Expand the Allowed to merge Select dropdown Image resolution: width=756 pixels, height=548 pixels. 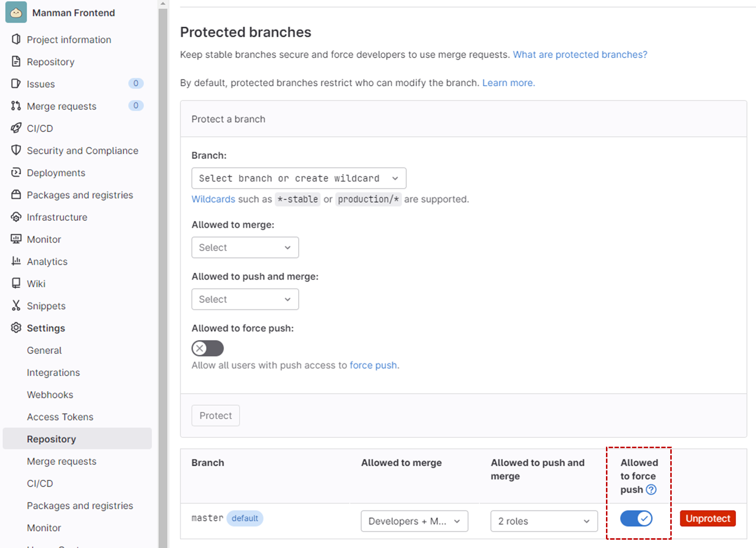pyautogui.click(x=245, y=247)
